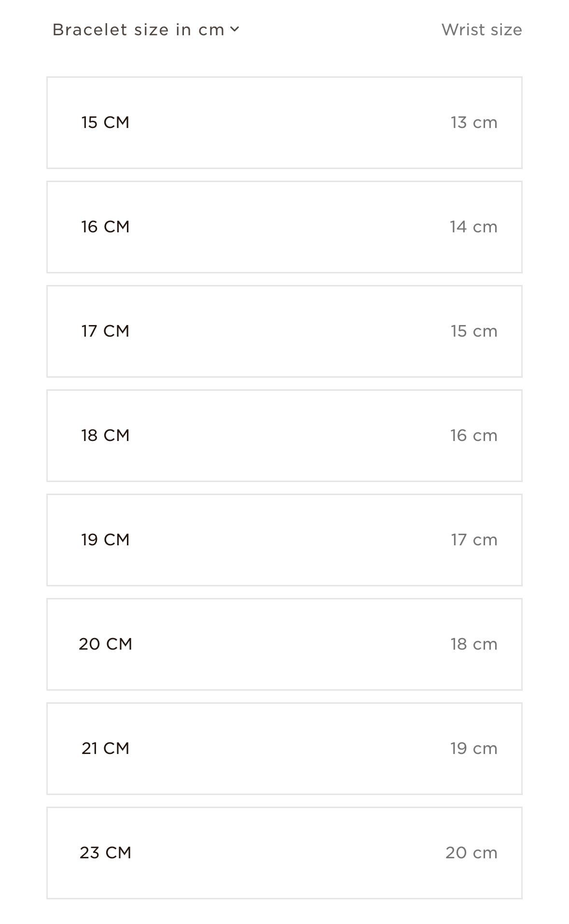
Task: Open the Bracelet size in cm dropdown
Action: [x=139, y=30]
